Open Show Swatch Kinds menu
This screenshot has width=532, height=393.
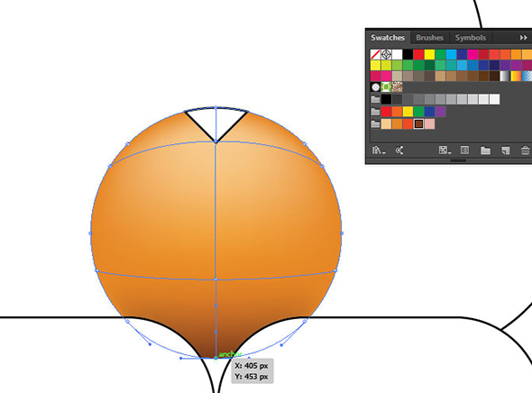click(445, 151)
